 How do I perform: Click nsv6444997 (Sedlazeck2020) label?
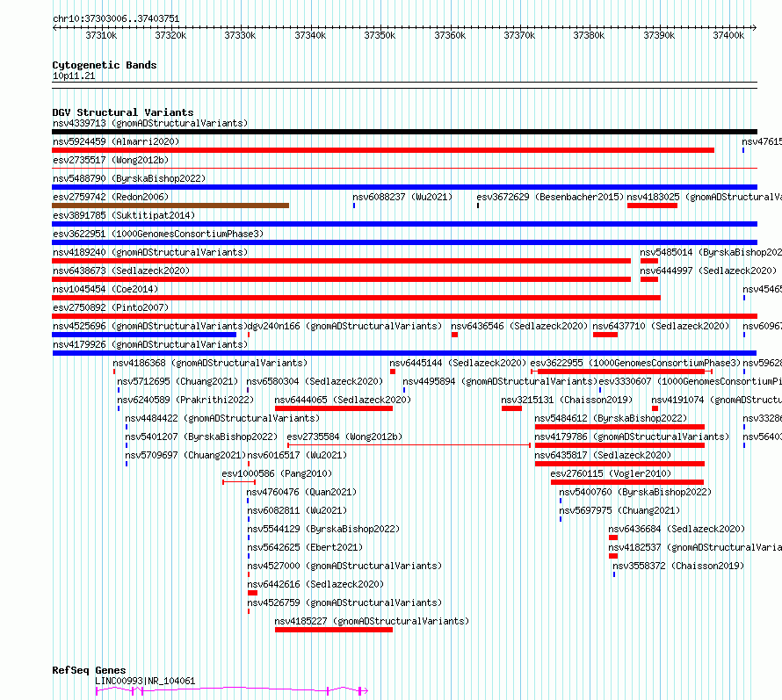(x=708, y=271)
